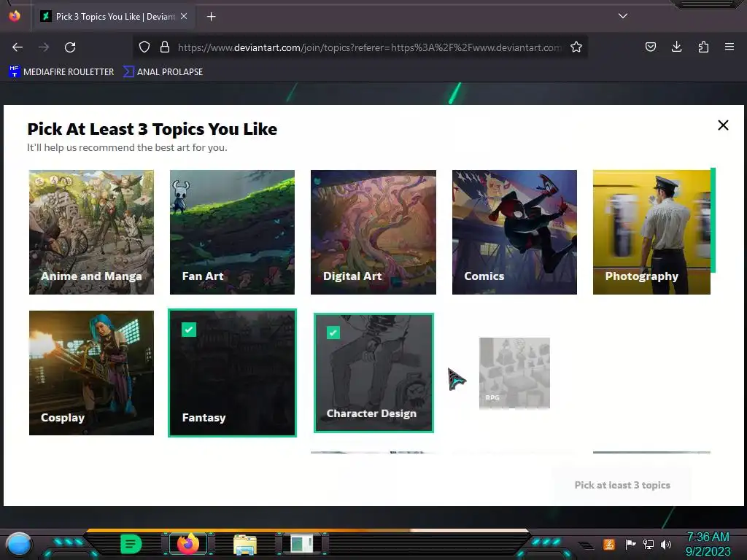Bookmark this page with the star
Screen dimensions: 747x560
tap(576, 47)
